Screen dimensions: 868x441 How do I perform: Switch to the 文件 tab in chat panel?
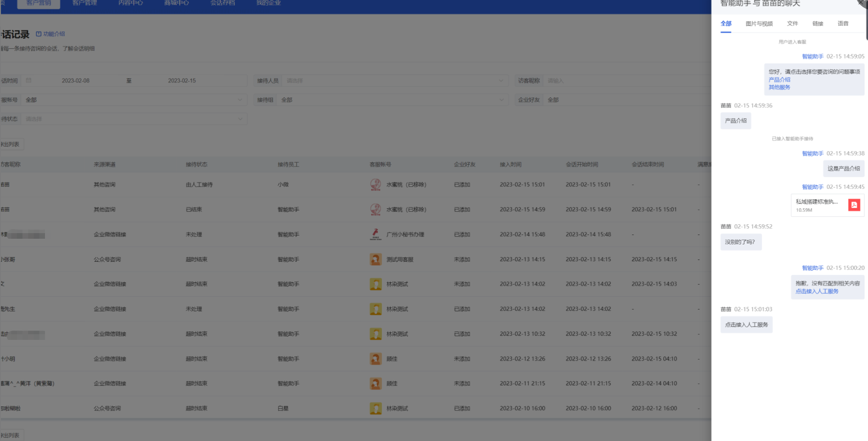click(793, 23)
